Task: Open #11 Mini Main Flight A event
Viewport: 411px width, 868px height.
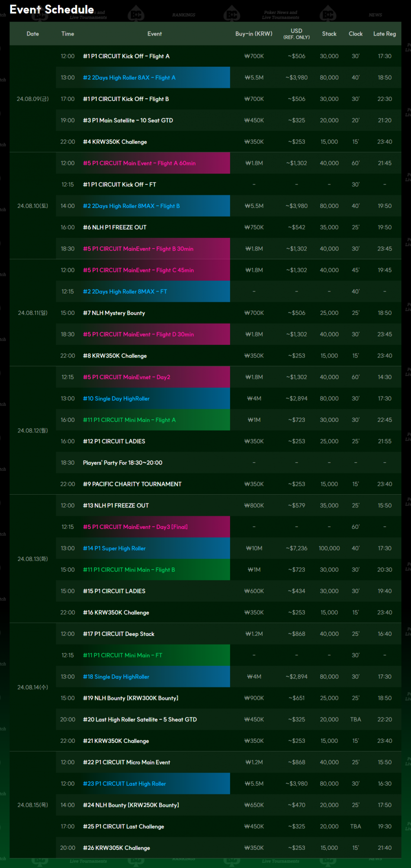Action: 129,420
